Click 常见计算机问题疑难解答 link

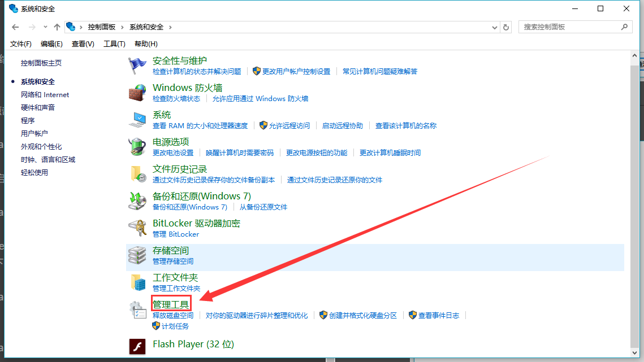tap(380, 71)
